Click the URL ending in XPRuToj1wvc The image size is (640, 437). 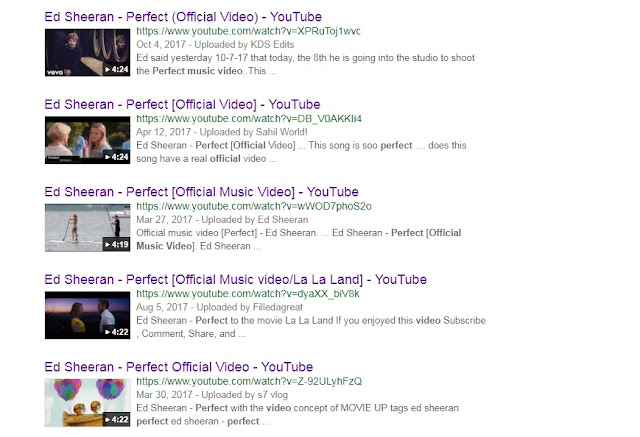[248, 31]
